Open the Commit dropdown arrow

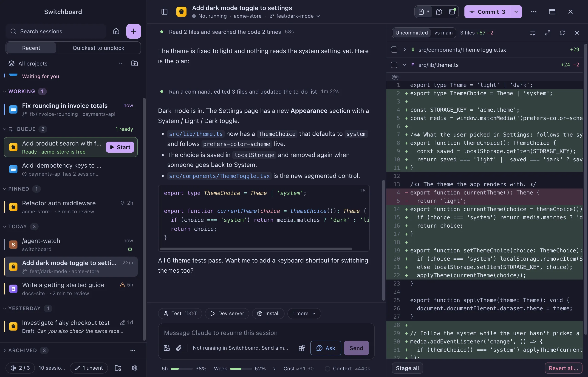(x=516, y=12)
